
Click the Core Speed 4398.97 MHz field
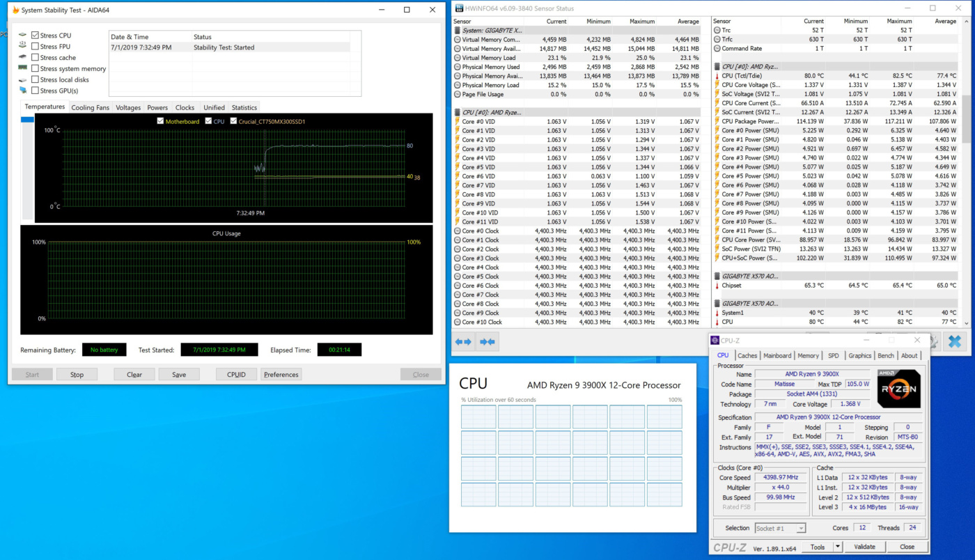click(780, 478)
